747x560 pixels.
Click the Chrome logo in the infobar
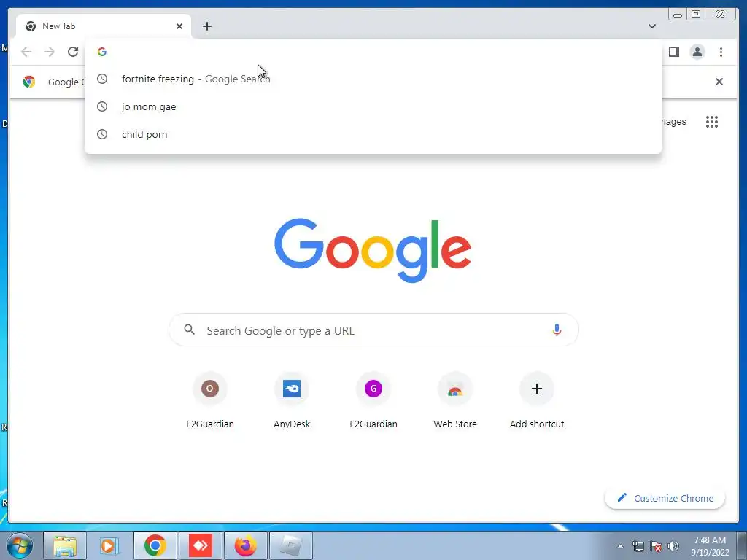coord(29,82)
